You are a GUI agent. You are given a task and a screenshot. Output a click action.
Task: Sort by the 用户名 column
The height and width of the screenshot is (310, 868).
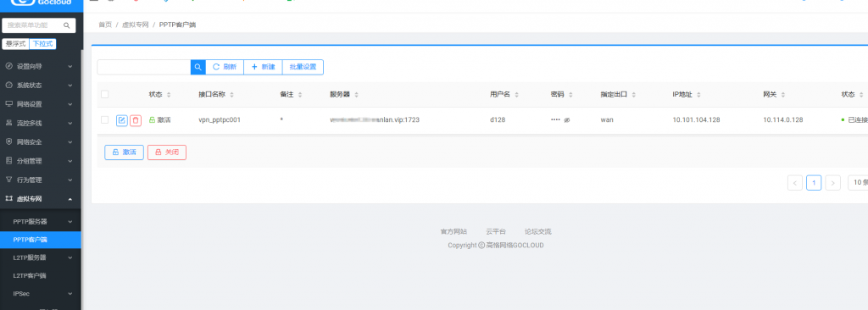coord(516,95)
